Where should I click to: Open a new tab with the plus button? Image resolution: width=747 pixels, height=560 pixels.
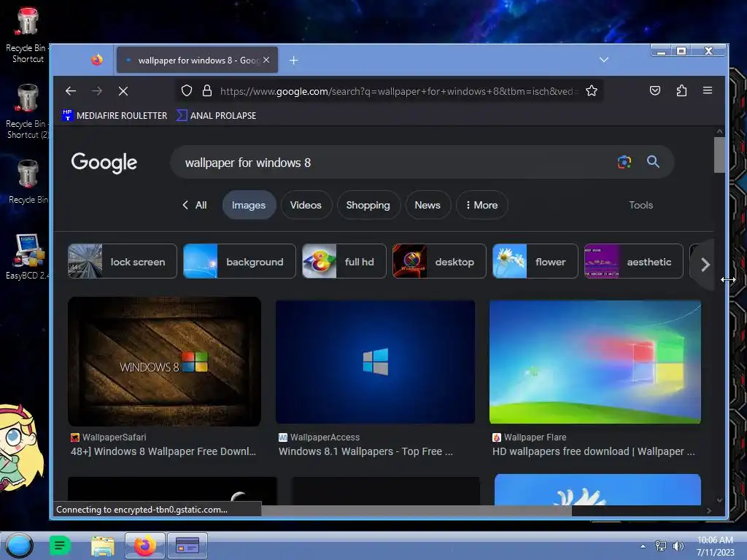[293, 60]
